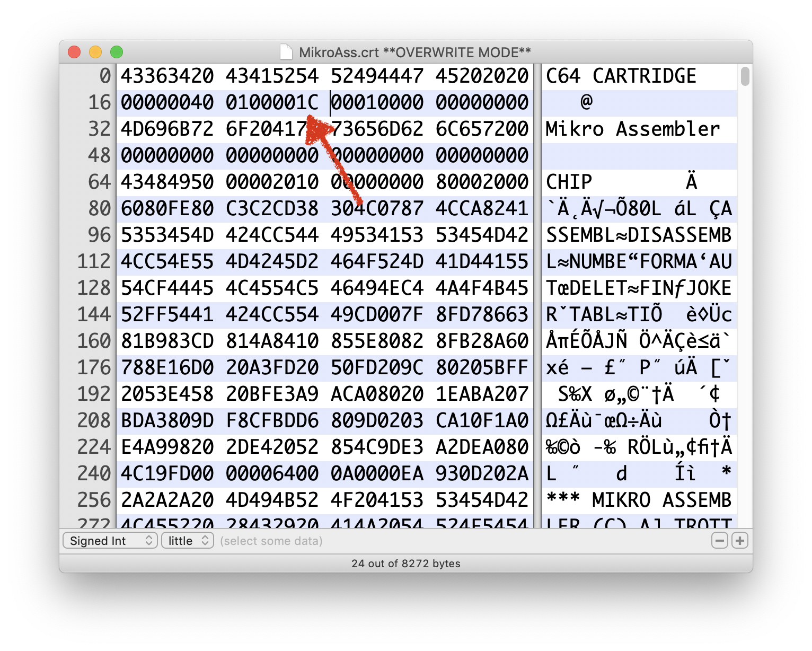Viewport: 812px width, 651px height.
Task: Click hex group 854C9DE3 in row 224
Action: tap(377, 447)
